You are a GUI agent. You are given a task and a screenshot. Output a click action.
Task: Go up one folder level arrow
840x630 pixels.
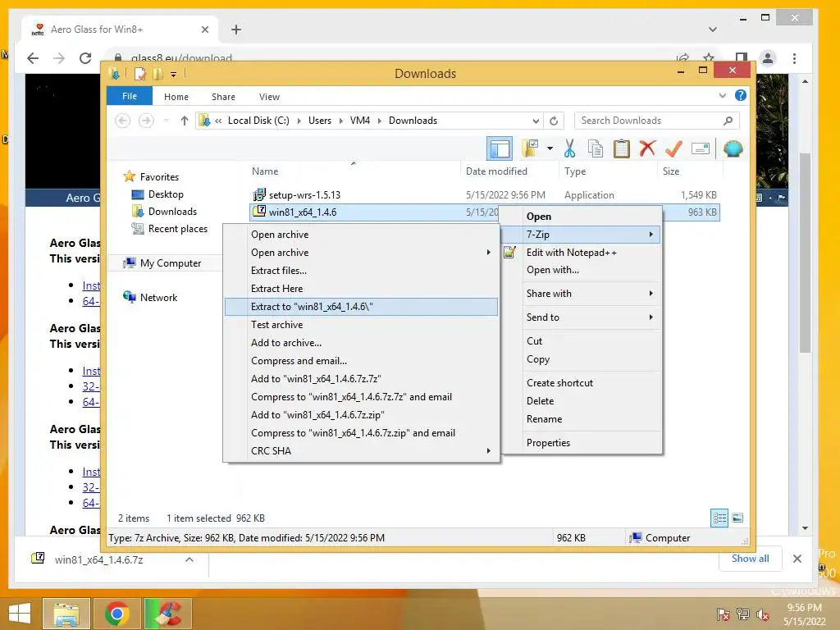pyautogui.click(x=185, y=121)
